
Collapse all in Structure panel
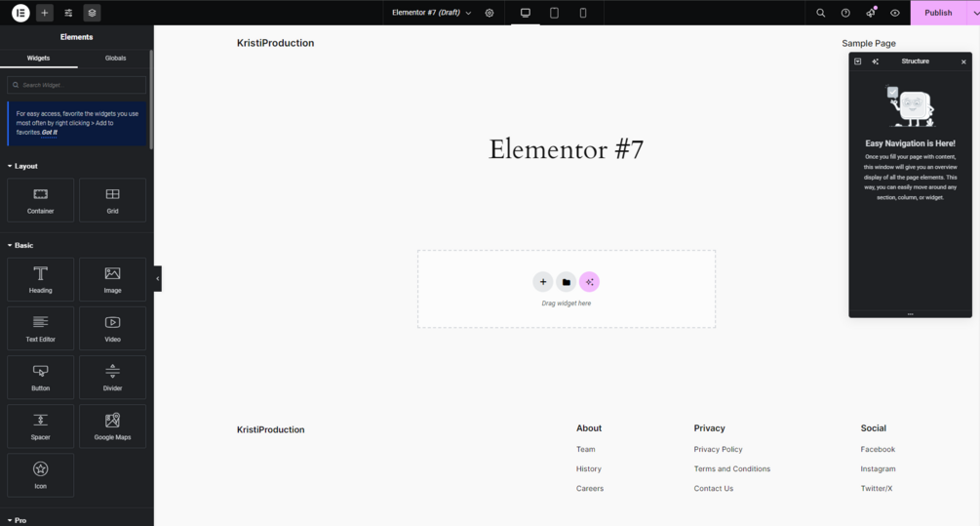point(857,61)
